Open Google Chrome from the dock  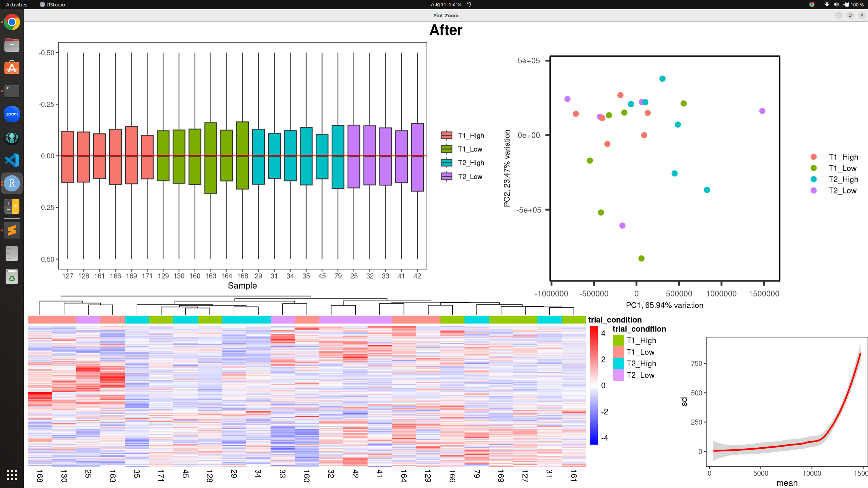pyautogui.click(x=12, y=22)
